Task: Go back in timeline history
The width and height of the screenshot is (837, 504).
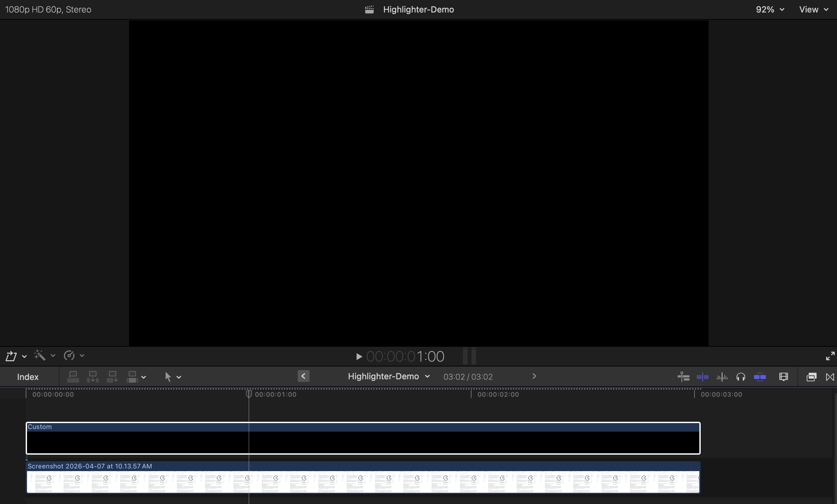Action: [303, 376]
